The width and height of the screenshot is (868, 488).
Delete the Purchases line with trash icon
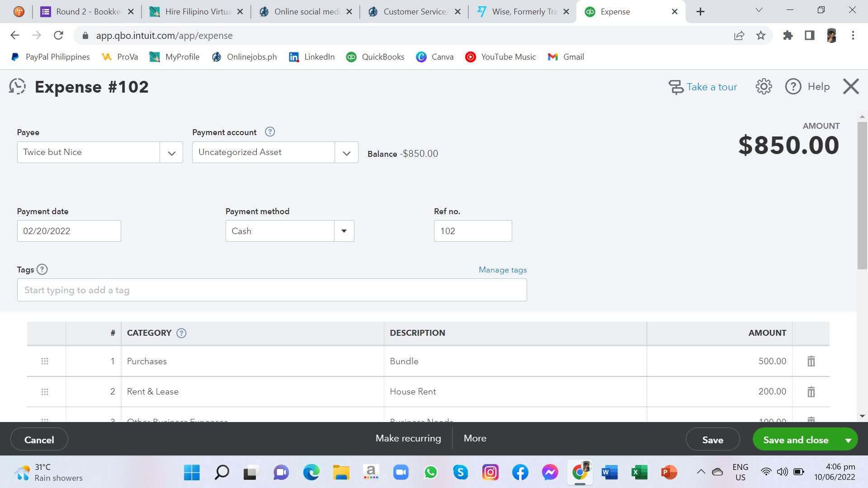click(811, 361)
